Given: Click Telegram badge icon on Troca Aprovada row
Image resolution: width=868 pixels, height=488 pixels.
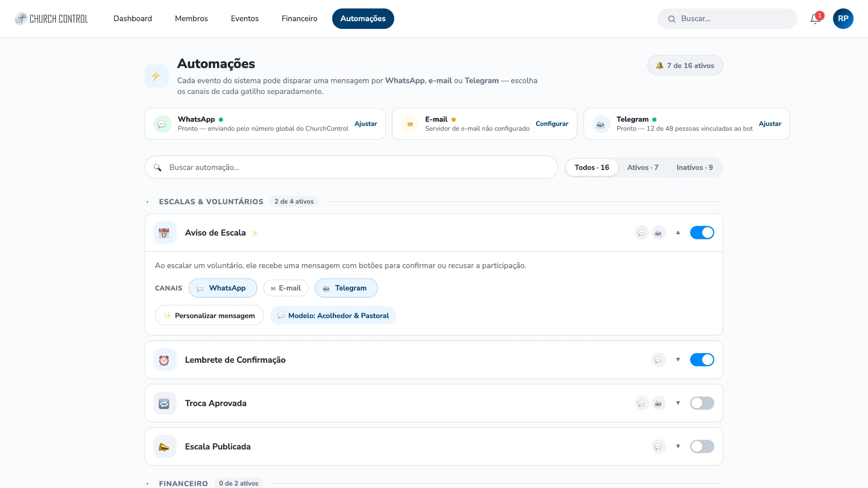Looking at the screenshot, I should (x=659, y=403).
